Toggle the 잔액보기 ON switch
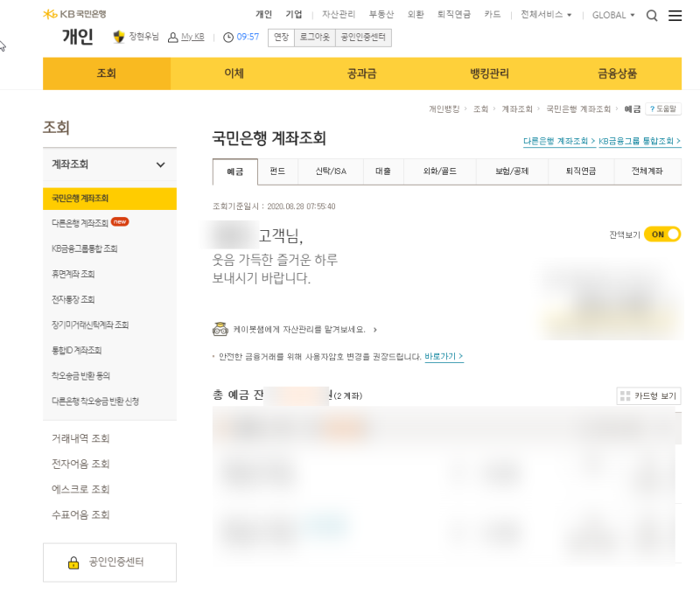Image resolution: width=700 pixels, height=601 pixels. (x=662, y=234)
